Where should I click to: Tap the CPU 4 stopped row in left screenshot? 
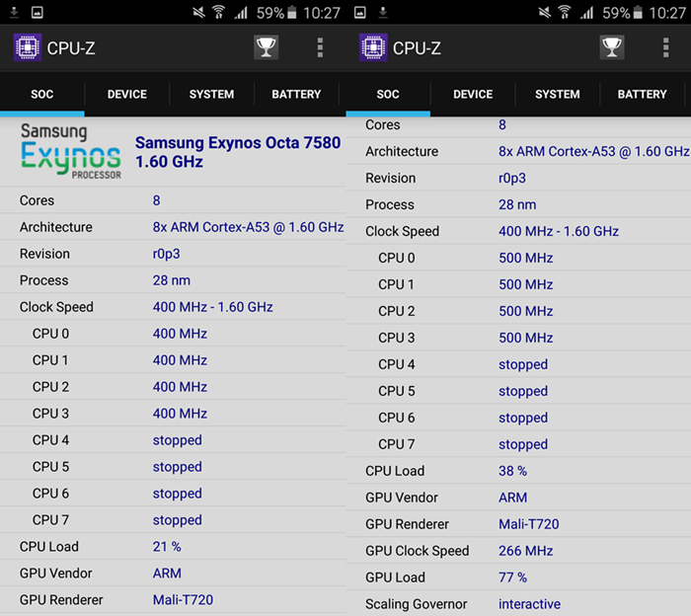[173, 440]
